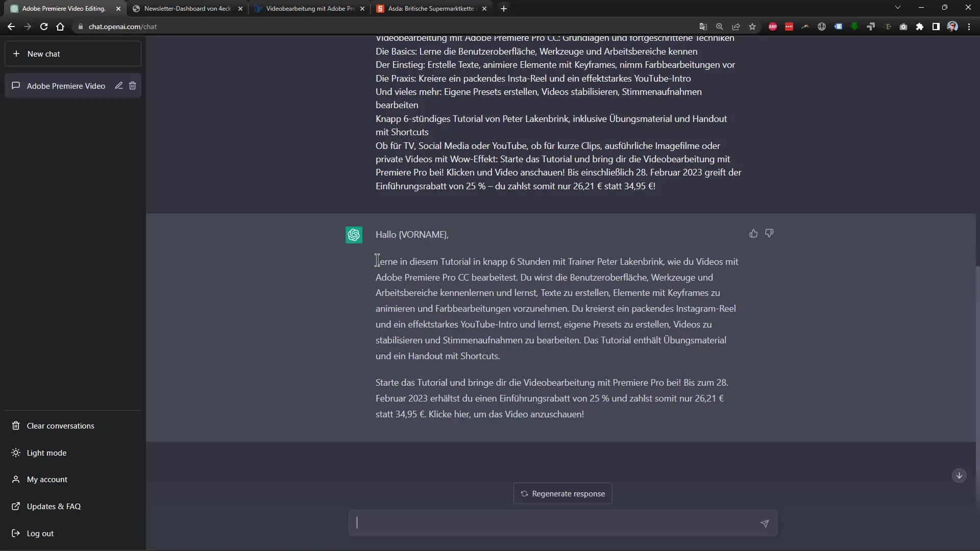Image resolution: width=980 pixels, height=551 pixels.
Task: Click the thumbs down icon on response
Action: coord(769,233)
